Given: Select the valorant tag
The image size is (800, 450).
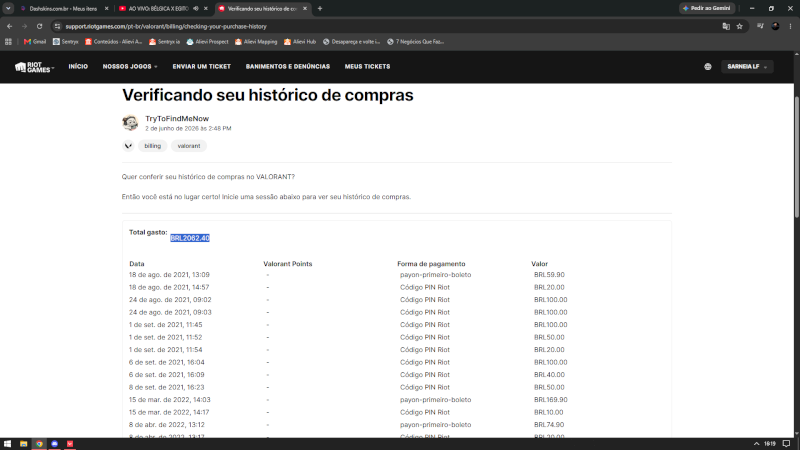Looking at the screenshot, I should click(189, 146).
